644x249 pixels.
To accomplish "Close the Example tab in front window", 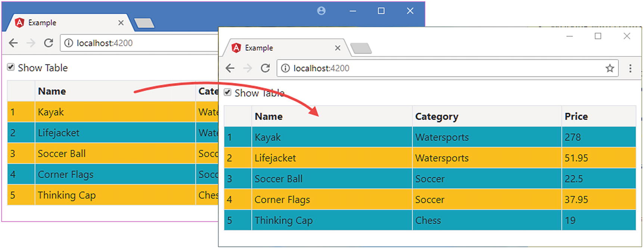I will (337, 48).
